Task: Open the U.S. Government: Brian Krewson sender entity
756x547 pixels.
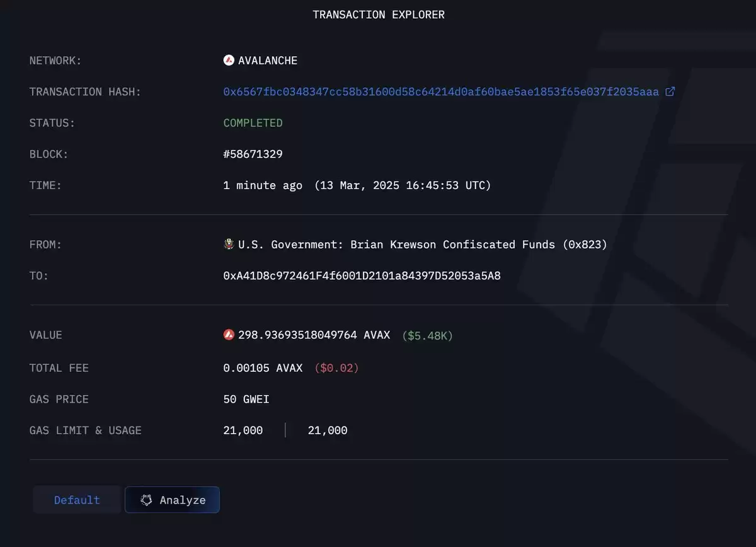Action: (422, 245)
